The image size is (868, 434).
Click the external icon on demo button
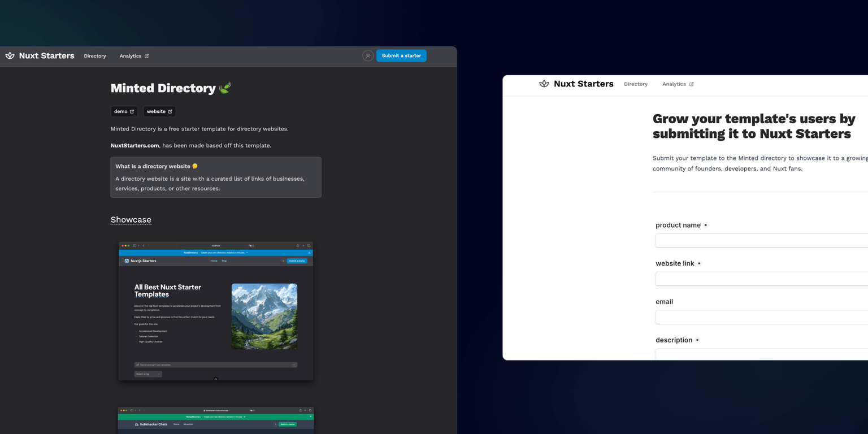132,111
